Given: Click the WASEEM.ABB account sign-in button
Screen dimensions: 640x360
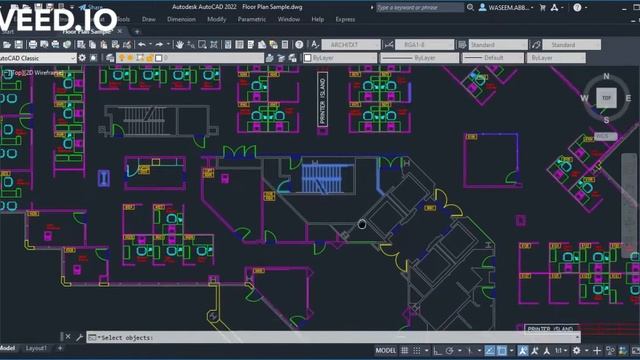Looking at the screenshot, I should click(506, 7).
